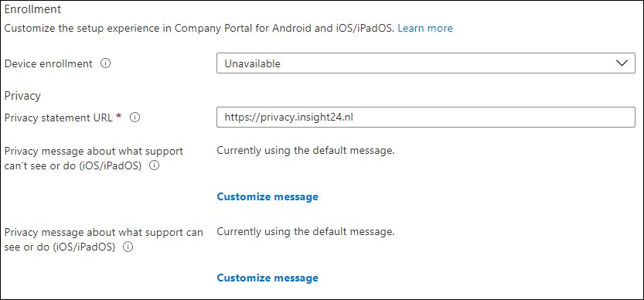Open the Device enrollment dropdown showing Unavailable
This screenshot has width=644, height=300.
click(x=426, y=63)
